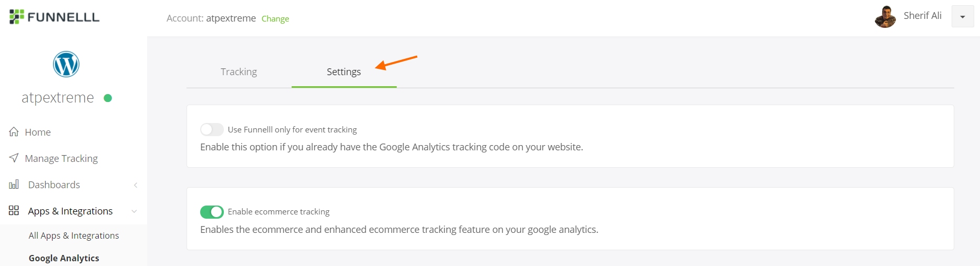This screenshot has width=980, height=266.
Task: Open the Google Analytics sidebar item
Action: (x=64, y=258)
